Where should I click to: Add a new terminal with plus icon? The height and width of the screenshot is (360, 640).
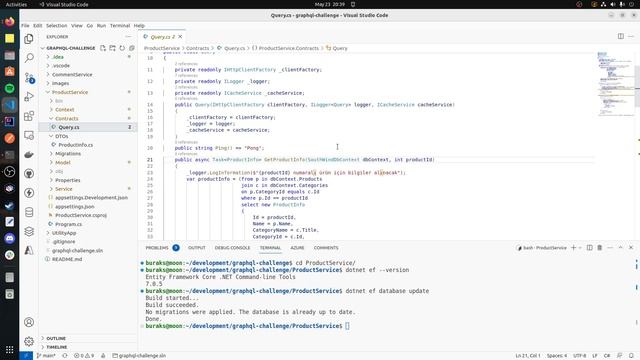573,248
